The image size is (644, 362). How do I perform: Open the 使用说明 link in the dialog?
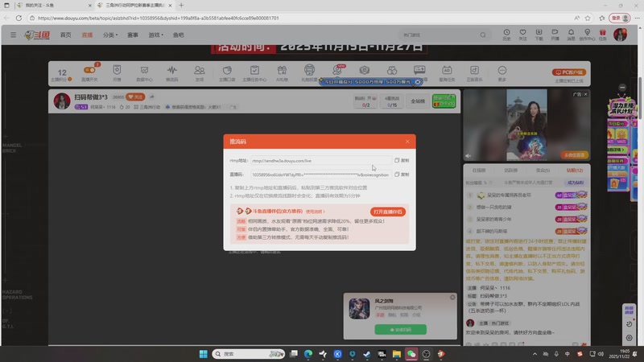pos(315,212)
